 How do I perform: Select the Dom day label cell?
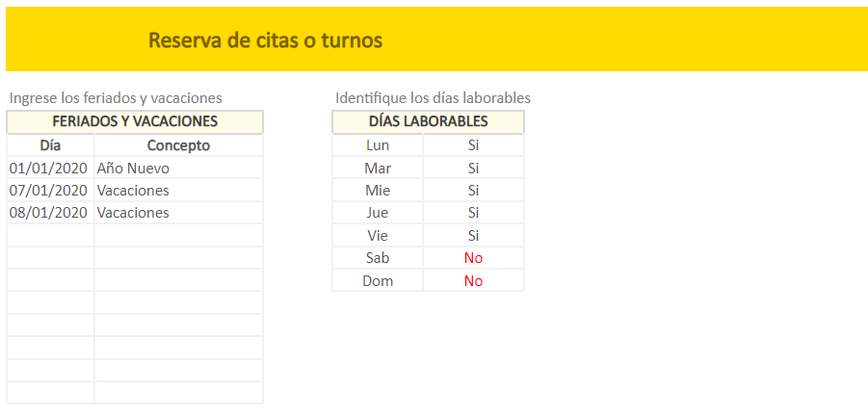(x=378, y=280)
